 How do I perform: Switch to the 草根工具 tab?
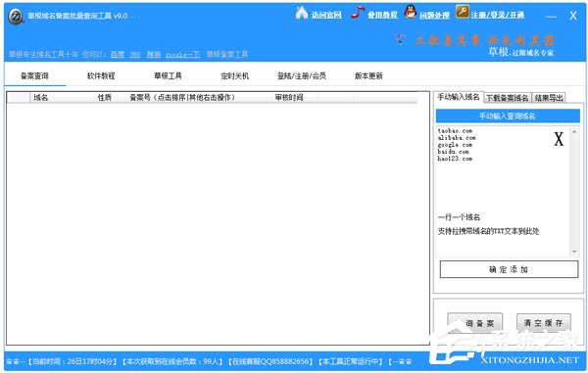tap(168, 76)
